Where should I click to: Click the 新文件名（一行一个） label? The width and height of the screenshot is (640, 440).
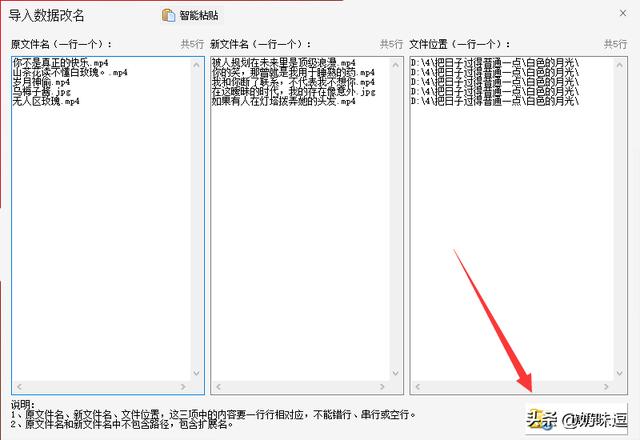[260, 44]
